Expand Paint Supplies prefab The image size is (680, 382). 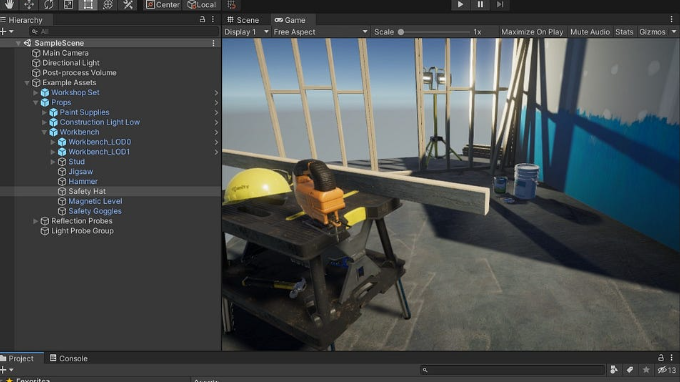[44, 112]
